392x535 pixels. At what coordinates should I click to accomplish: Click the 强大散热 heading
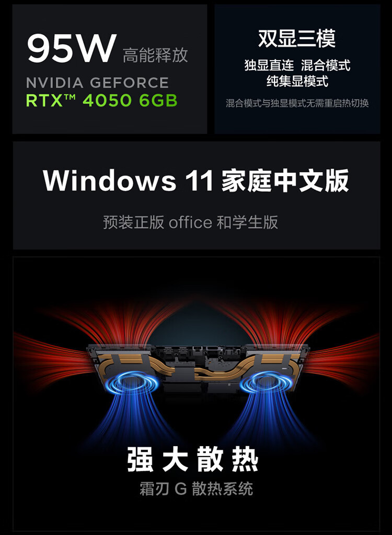pyautogui.click(x=193, y=459)
